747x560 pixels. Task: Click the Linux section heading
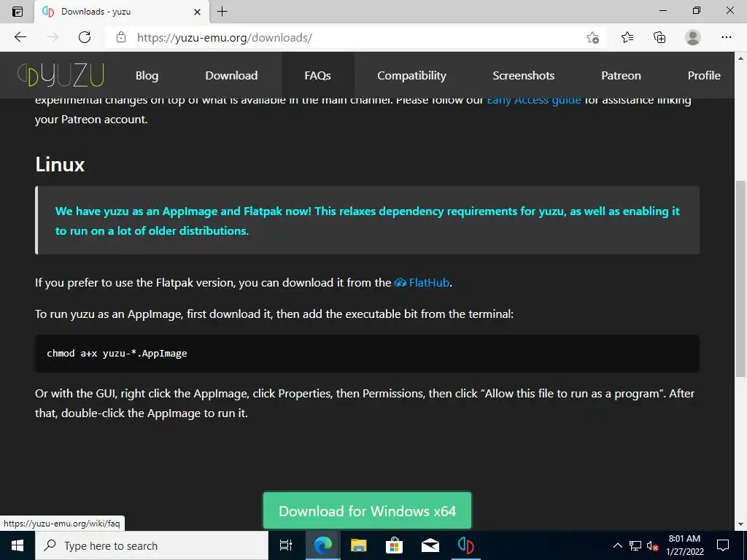[x=60, y=165]
